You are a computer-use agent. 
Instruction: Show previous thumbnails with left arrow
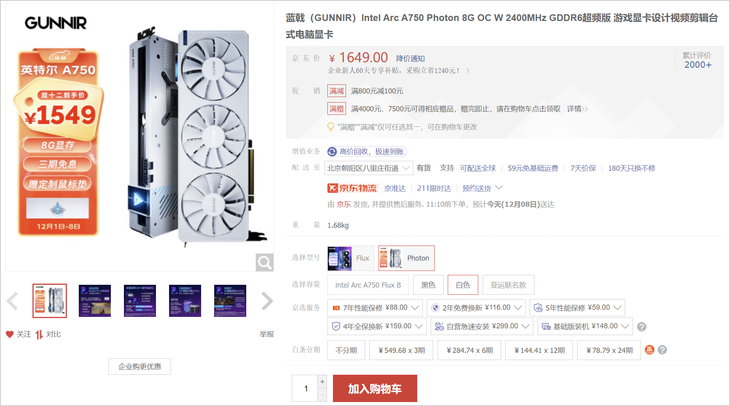click(x=12, y=301)
